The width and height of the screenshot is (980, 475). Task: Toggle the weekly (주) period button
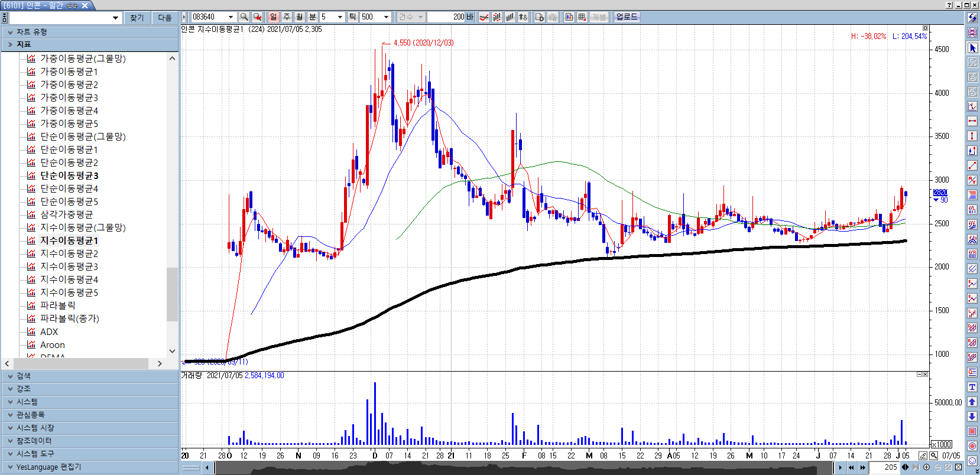(287, 17)
